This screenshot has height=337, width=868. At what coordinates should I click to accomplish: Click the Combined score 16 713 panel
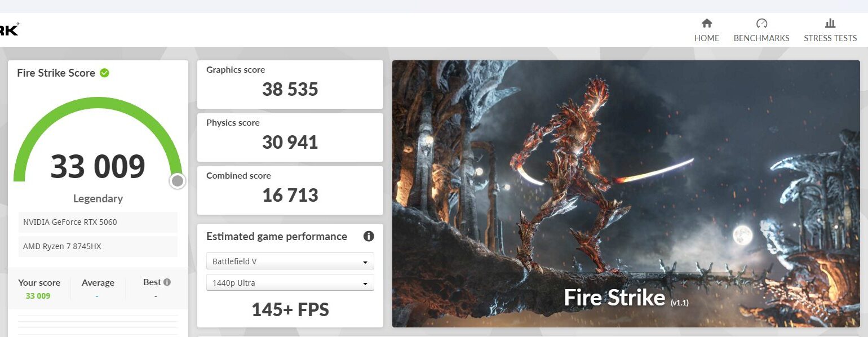coord(290,190)
